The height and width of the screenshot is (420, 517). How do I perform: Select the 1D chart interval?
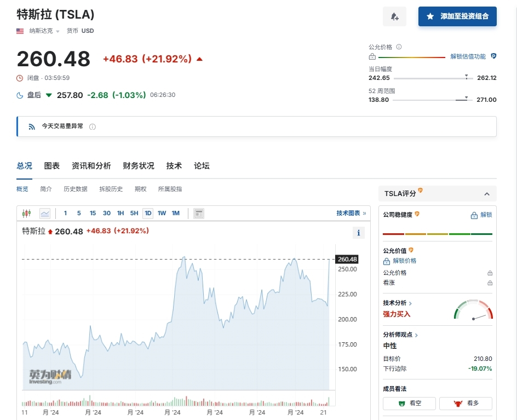pyautogui.click(x=148, y=214)
